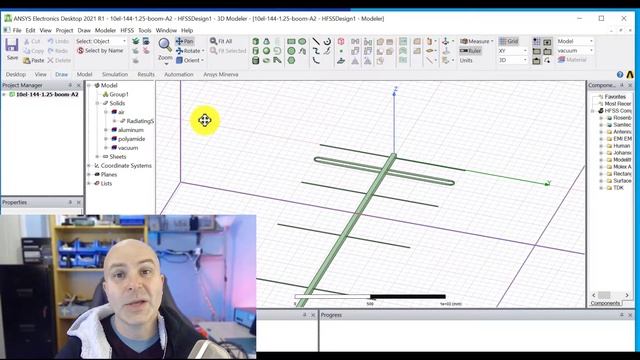640x360 pixels.
Task: Click the Fit All button
Action: (221, 41)
